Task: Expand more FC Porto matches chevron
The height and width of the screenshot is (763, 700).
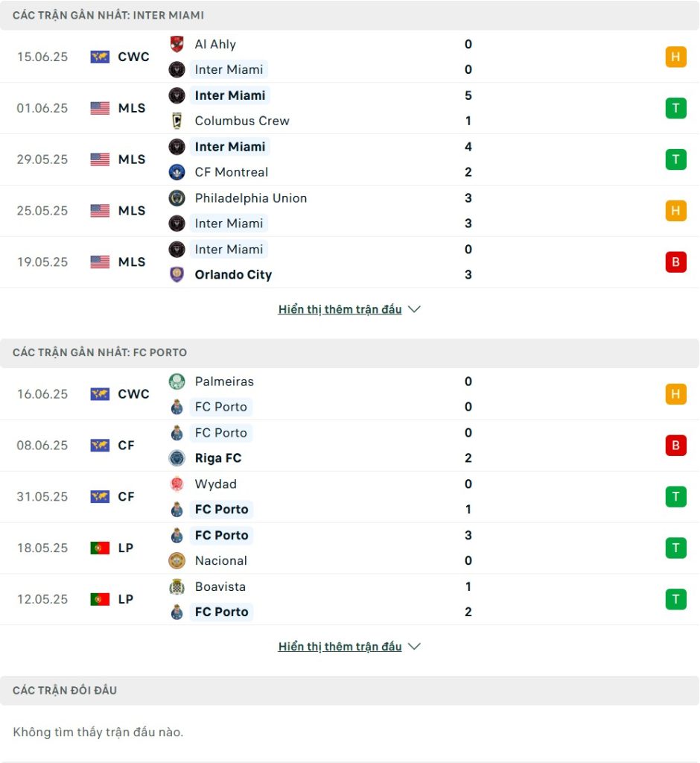Action: click(x=414, y=647)
